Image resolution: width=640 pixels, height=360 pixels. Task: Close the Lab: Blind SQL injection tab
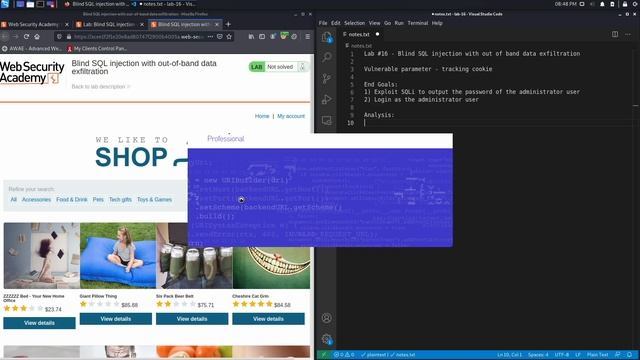click(x=142, y=24)
